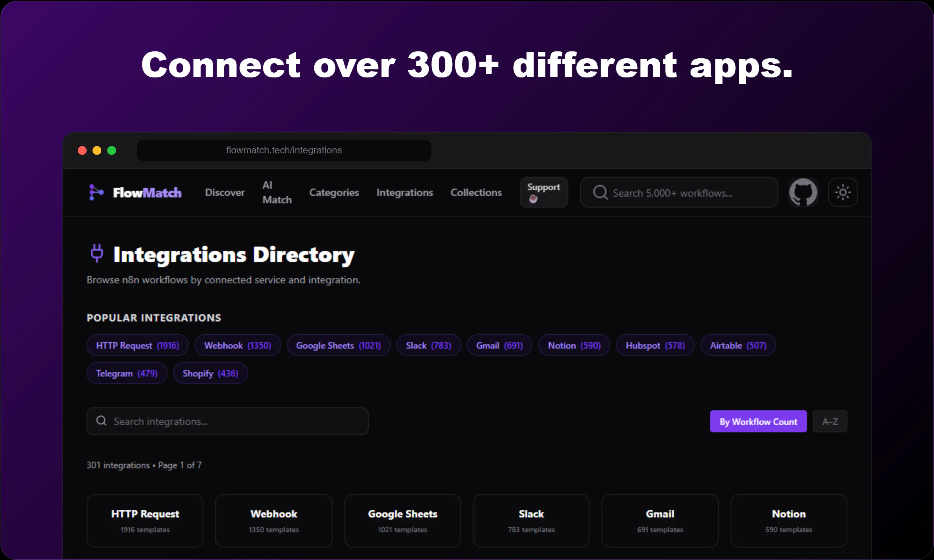Open the Integrations nav item
934x560 pixels.
pyautogui.click(x=404, y=192)
